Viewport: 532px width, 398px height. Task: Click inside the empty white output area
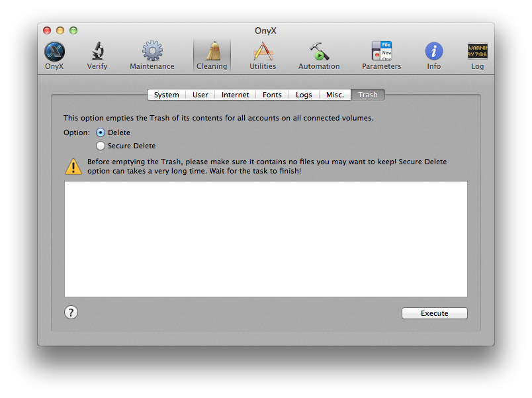pos(265,239)
